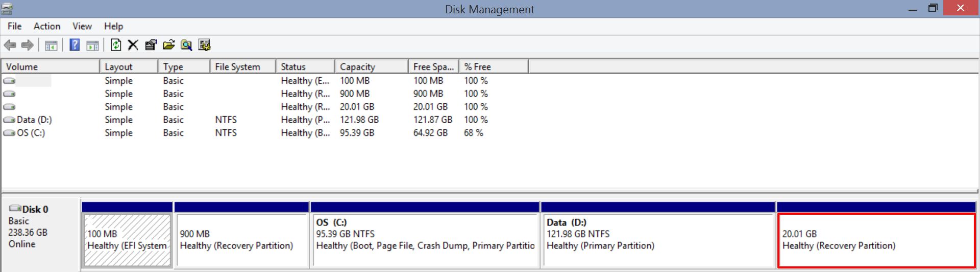
Task: Click the Forward arrow toolbar icon
Action: click(28, 45)
